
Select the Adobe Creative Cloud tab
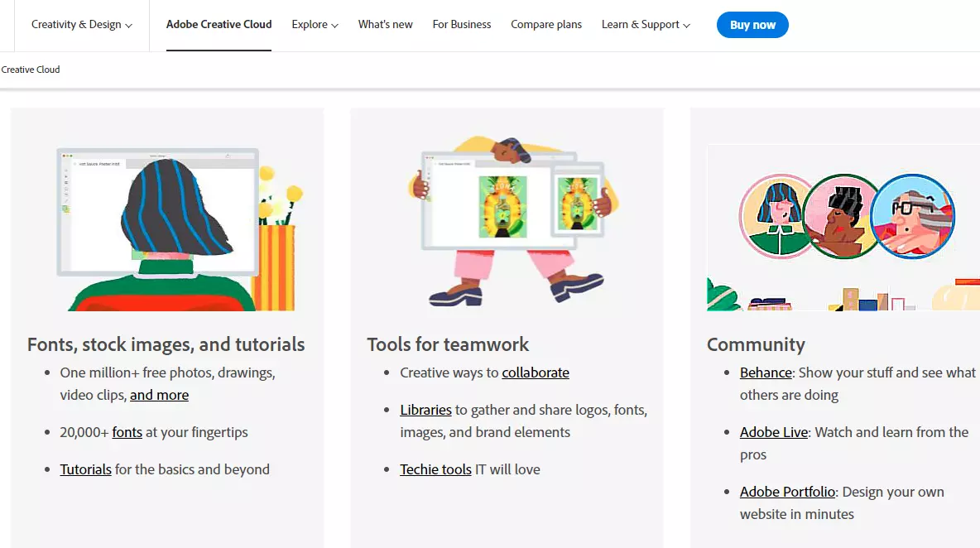(219, 24)
